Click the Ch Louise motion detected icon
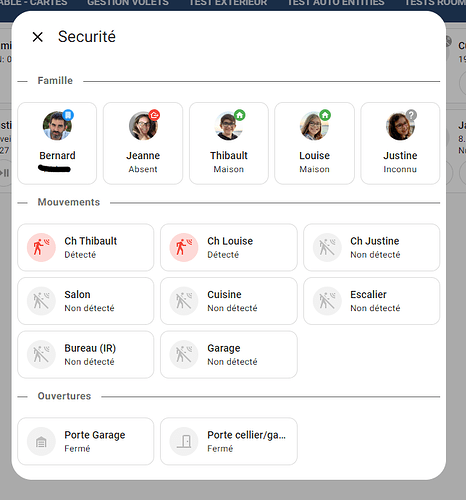The height and width of the screenshot is (500, 466). (184, 247)
